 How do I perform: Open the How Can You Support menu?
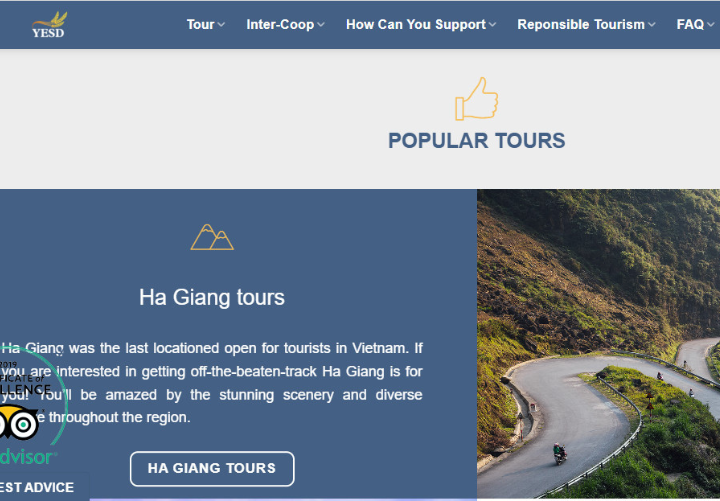point(416,24)
